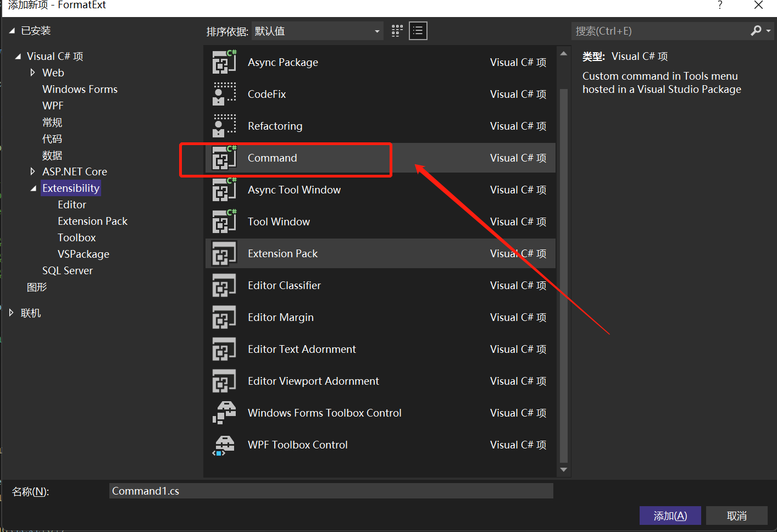Select Extension Pack in template list
This screenshot has height=532, width=777.
pos(282,253)
